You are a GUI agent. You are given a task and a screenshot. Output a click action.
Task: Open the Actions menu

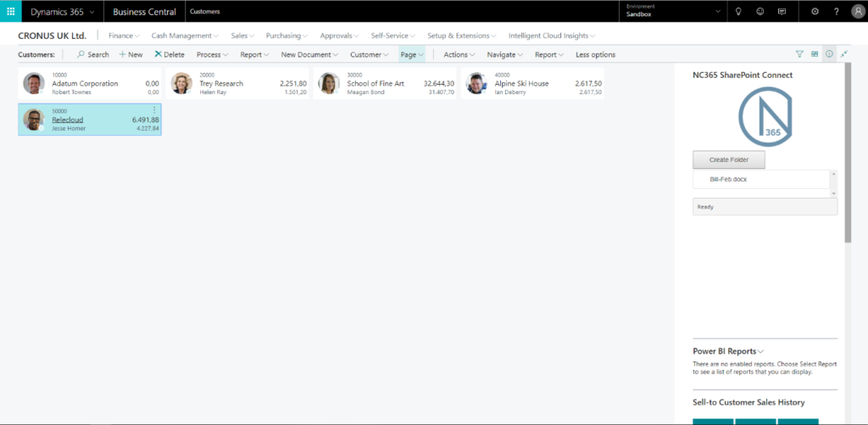459,54
